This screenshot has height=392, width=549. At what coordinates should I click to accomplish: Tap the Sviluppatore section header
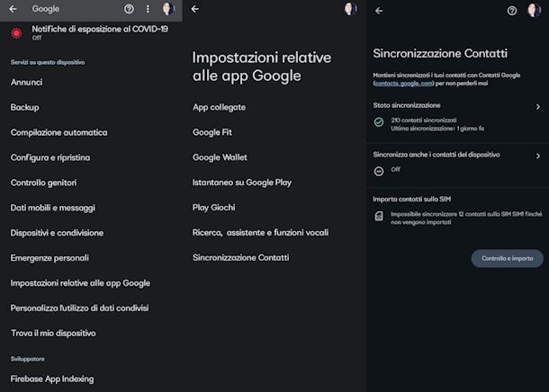point(27,359)
